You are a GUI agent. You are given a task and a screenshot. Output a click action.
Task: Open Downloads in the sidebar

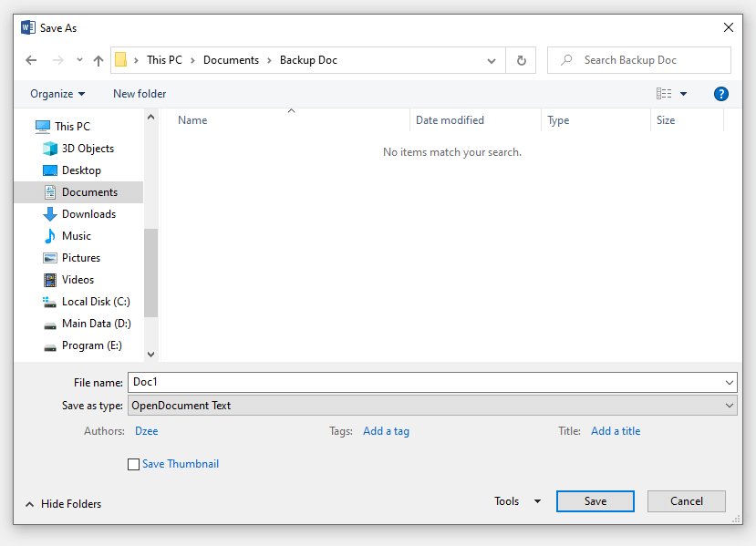88,214
